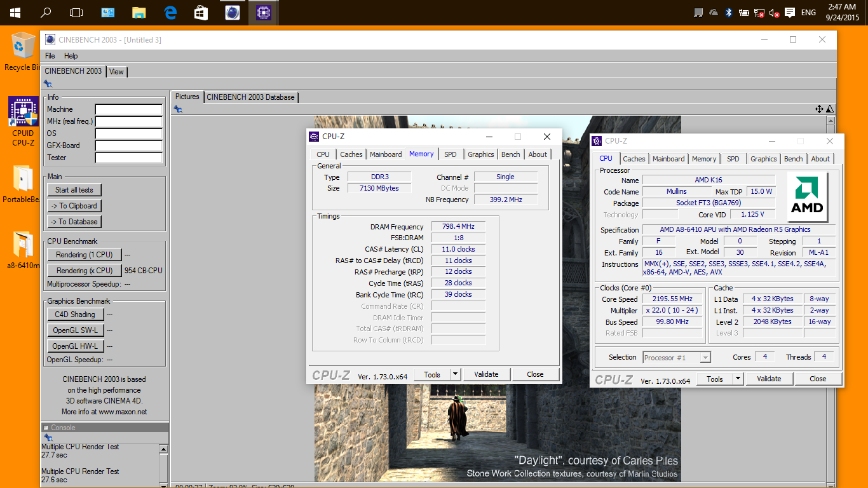
Task: Click the DRAM Frequency value 798.4 MHz
Action: point(459,227)
